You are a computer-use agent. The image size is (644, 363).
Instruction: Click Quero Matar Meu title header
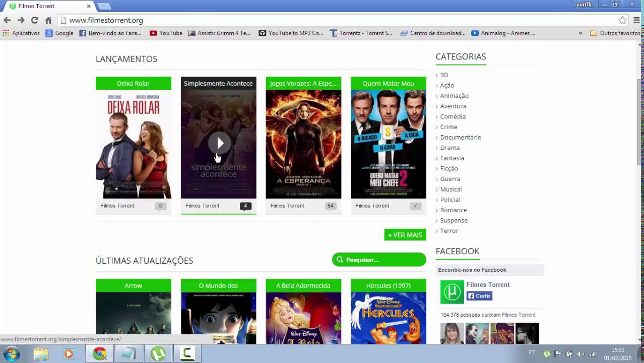(x=389, y=83)
